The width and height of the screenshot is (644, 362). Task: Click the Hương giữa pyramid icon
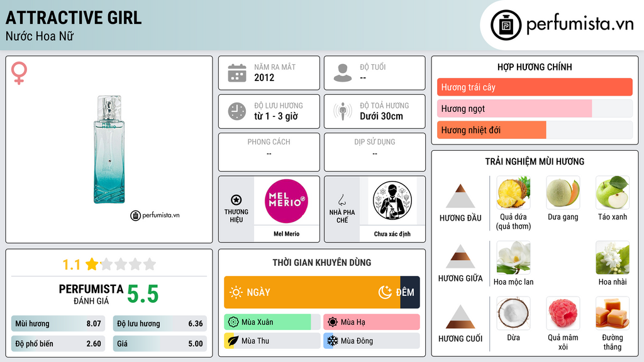tap(460, 256)
